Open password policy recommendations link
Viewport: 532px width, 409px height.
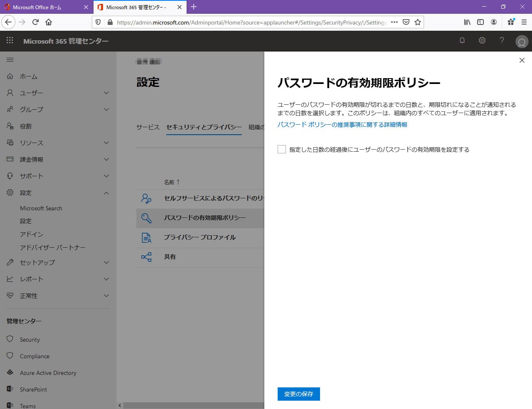pyautogui.click(x=342, y=125)
